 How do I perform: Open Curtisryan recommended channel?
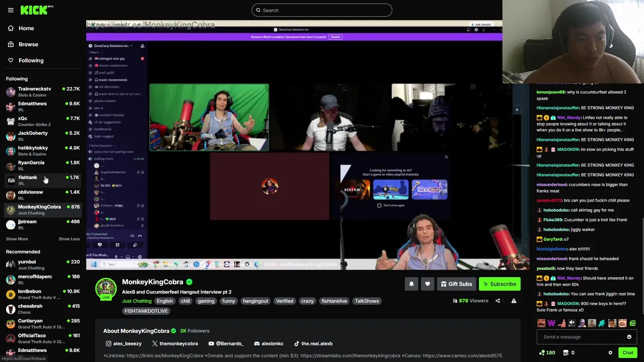coord(43,323)
